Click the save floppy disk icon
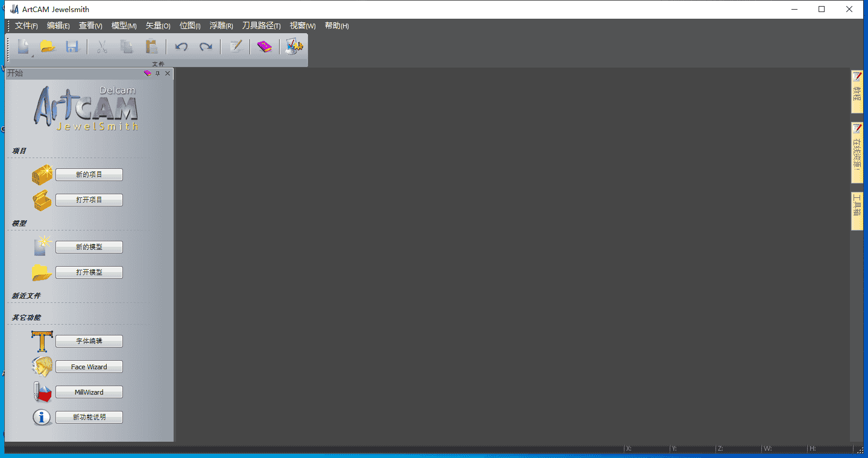Viewport: 868px width, 458px height. pyautogui.click(x=72, y=46)
